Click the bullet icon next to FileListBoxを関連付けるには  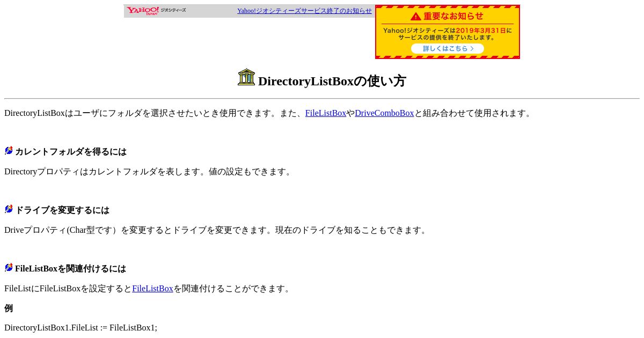click(x=9, y=268)
